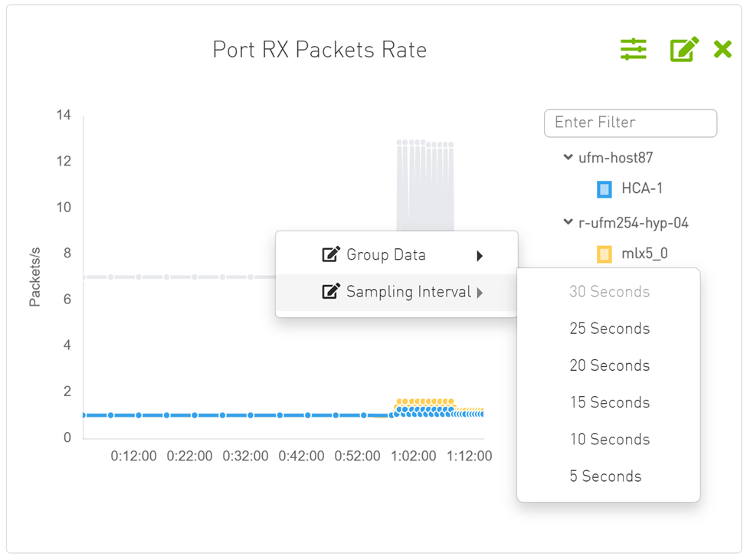This screenshot has height=560, width=747.
Task: Expand the Group Data submenu arrow
Action: (x=480, y=256)
